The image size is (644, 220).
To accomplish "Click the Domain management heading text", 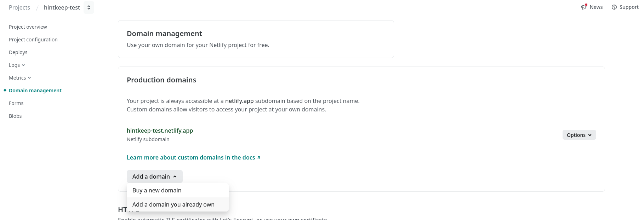I will click(x=164, y=34).
